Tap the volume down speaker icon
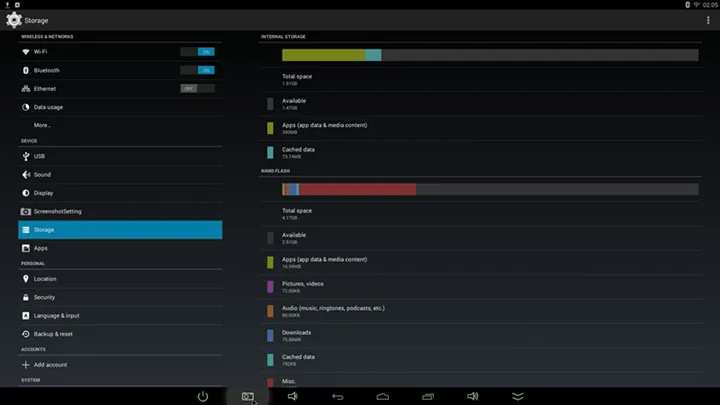Viewport: 720px width, 405px height. tap(292, 396)
